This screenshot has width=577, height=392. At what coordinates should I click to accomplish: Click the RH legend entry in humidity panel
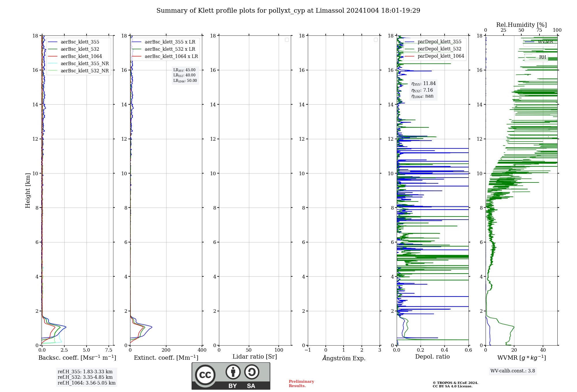coord(542,57)
